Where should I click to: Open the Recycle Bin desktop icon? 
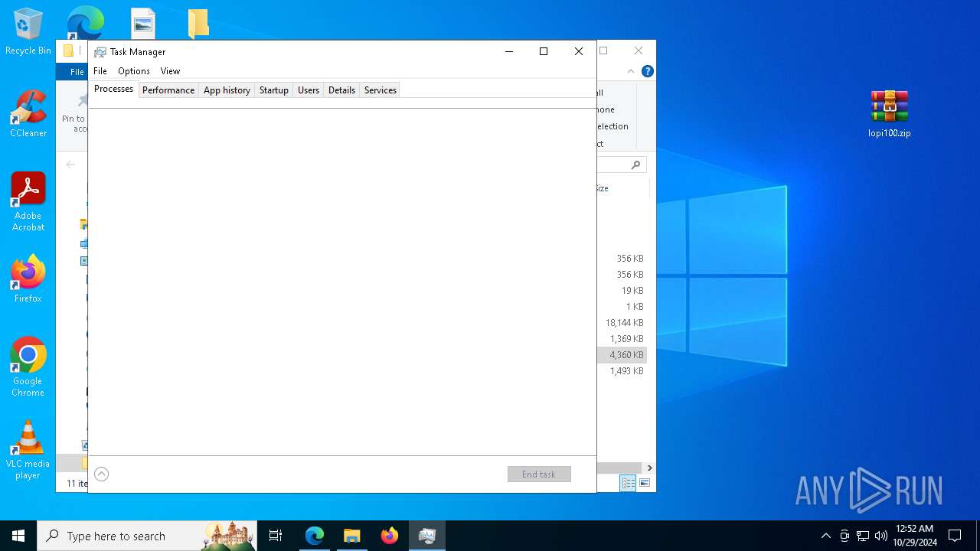[28, 32]
